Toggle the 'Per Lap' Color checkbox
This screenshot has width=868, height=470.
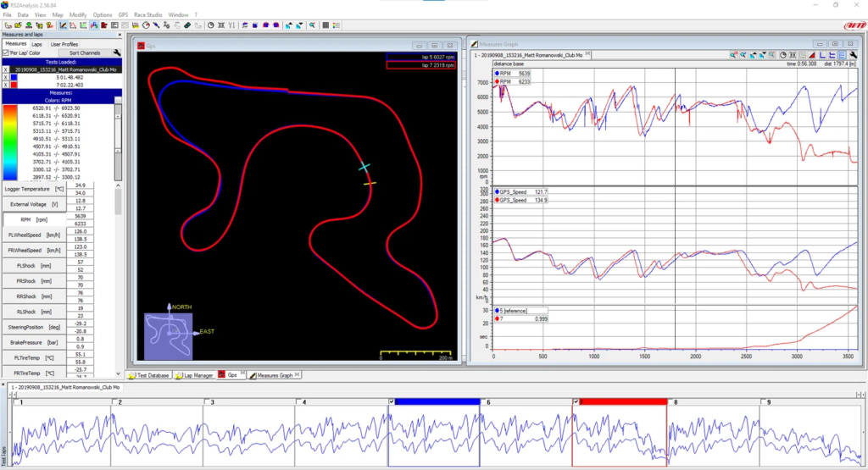(6, 53)
